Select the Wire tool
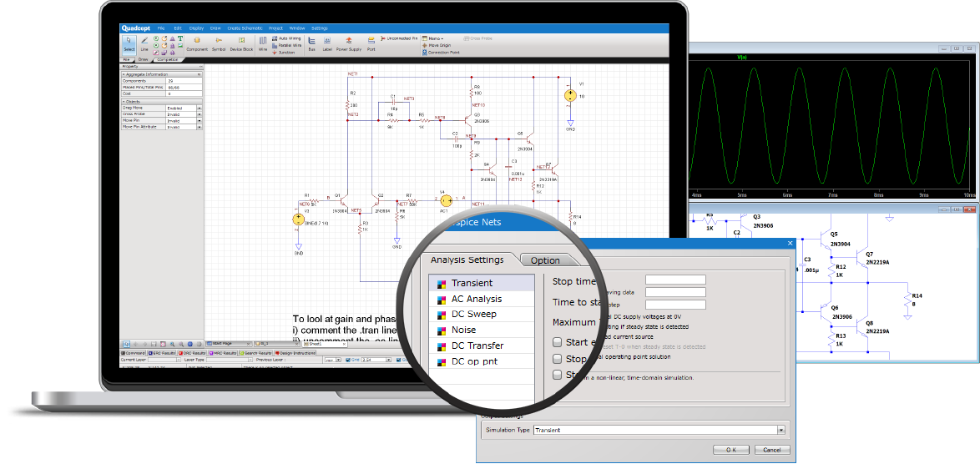 coord(262,42)
